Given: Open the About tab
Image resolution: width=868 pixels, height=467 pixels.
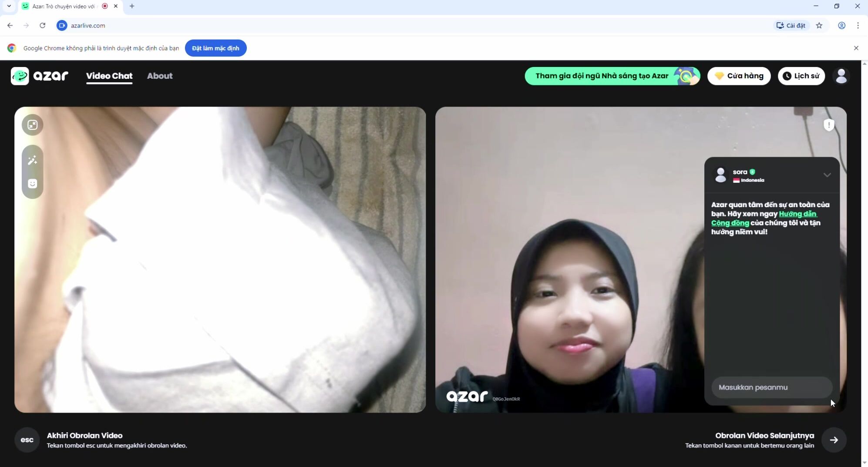Looking at the screenshot, I should pyautogui.click(x=160, y=76).
